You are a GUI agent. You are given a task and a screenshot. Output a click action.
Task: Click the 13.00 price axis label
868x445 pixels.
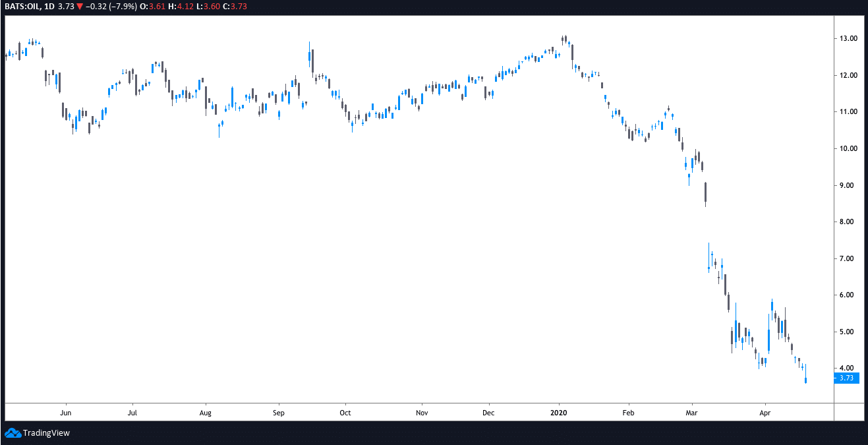tap(848, 39)
